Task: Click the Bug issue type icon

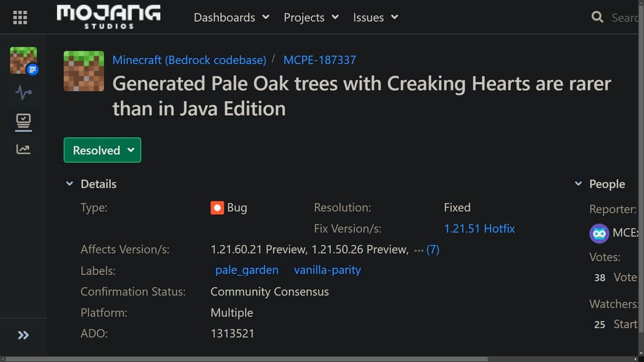Action: tap(217, 208)
